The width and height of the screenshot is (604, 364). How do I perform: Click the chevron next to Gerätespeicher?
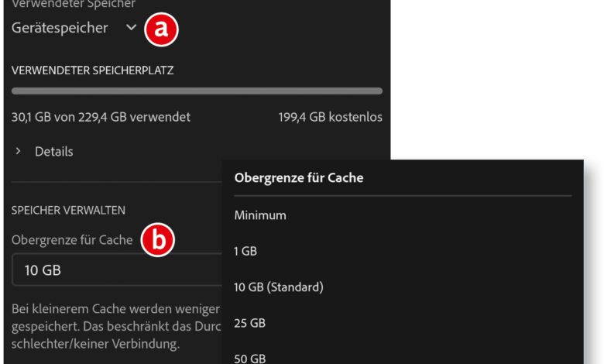[x=131, y=28]
